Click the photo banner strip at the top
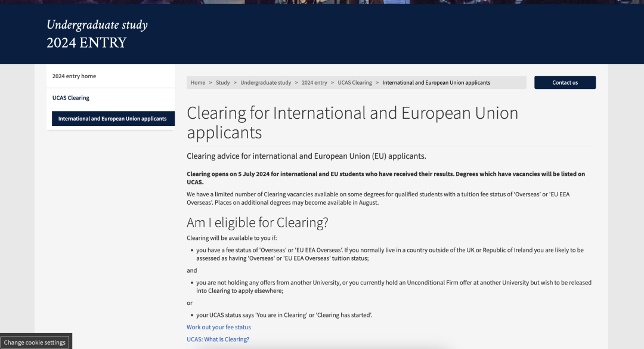Screen dimensions: 644x349 coord(322,2)
